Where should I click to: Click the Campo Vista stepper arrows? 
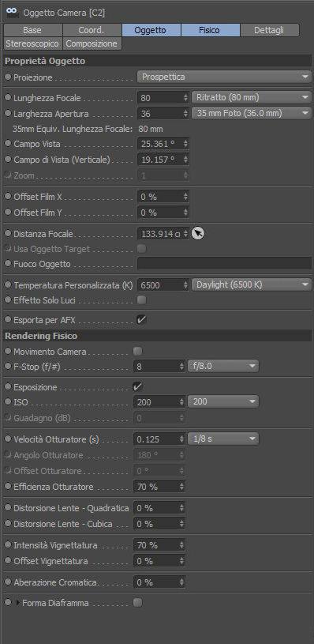click(185, 144)
